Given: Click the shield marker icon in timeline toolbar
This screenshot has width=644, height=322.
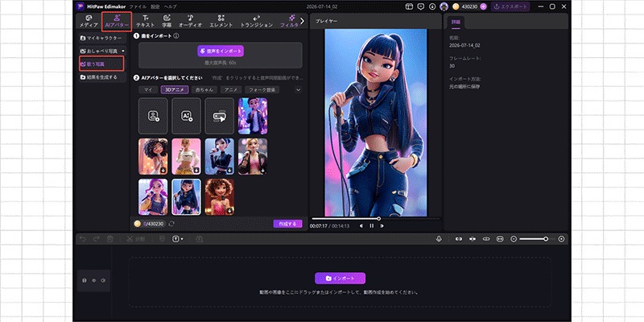Looking at the screenshot, I should click(163, 238).
